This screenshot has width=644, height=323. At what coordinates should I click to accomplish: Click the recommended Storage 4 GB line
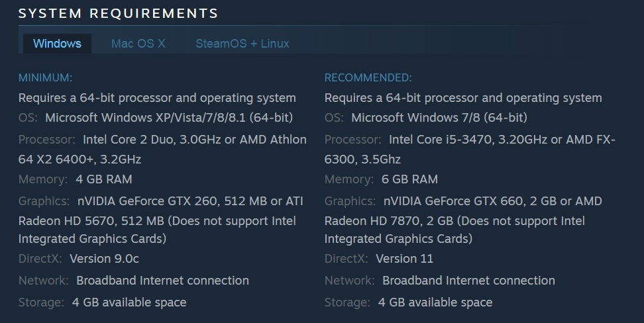(x=435, y=302)
